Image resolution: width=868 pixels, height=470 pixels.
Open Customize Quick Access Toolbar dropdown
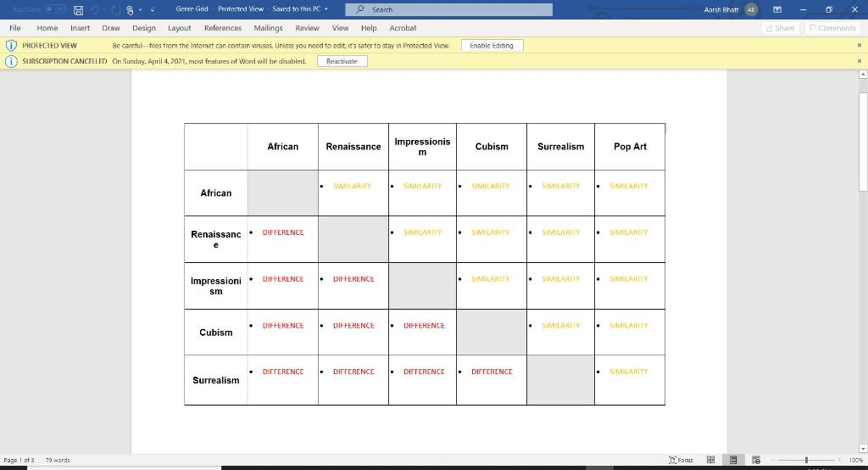153,10
